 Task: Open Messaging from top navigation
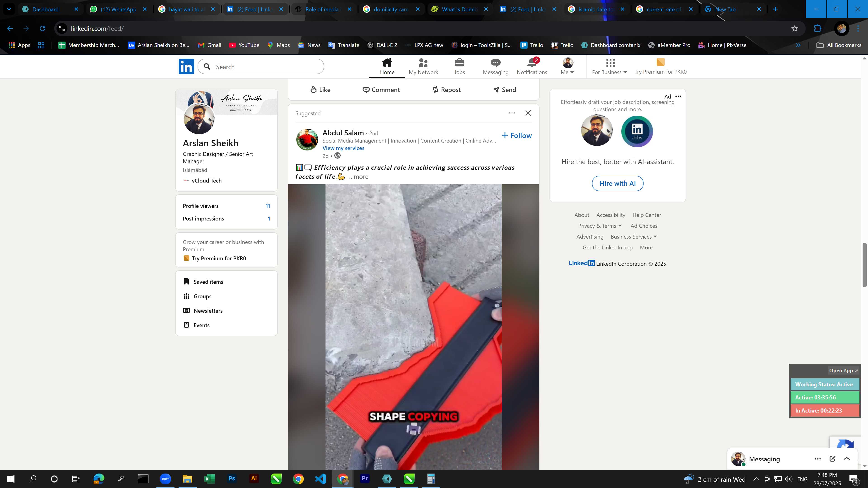tap(495, 66)
